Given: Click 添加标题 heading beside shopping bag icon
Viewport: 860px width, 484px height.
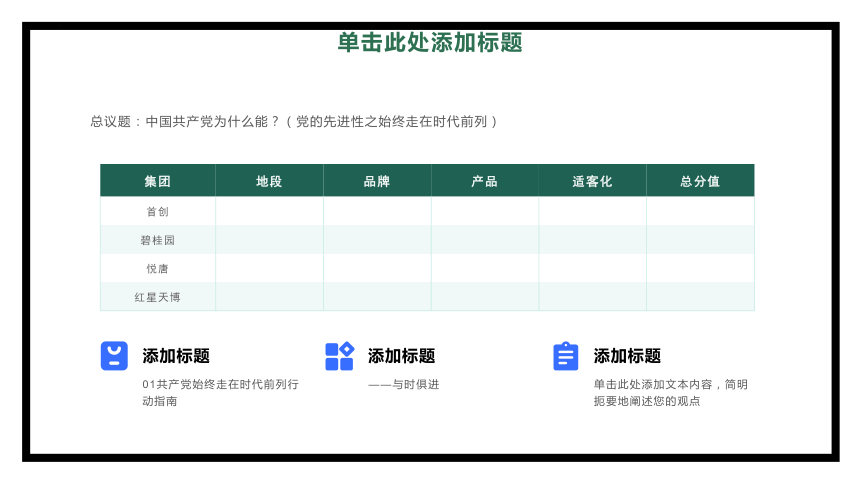Looking at the screenshot, I should point(176,356).
